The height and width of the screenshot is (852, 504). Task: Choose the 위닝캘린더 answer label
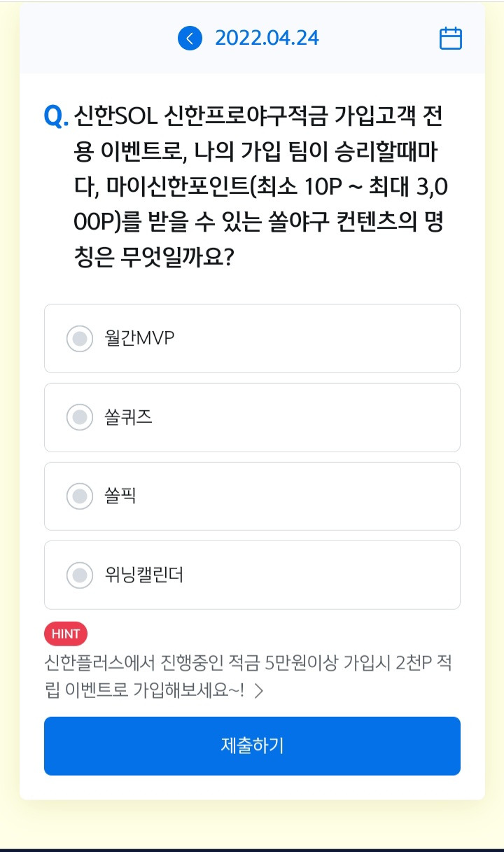pos(143,575)
